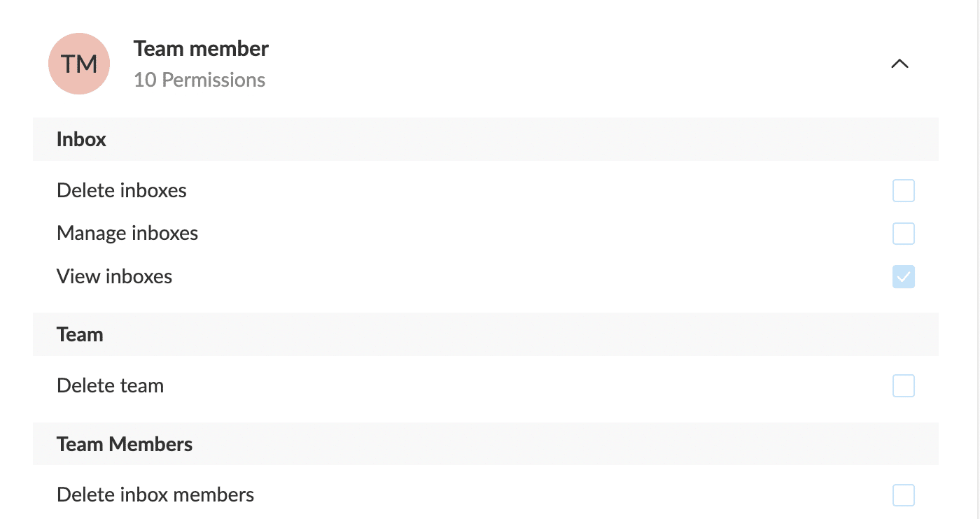Image resolution: width=980 pixels, height=519 pixels.
Task: Click the Delete team row label
Action: tap(110, 385)
